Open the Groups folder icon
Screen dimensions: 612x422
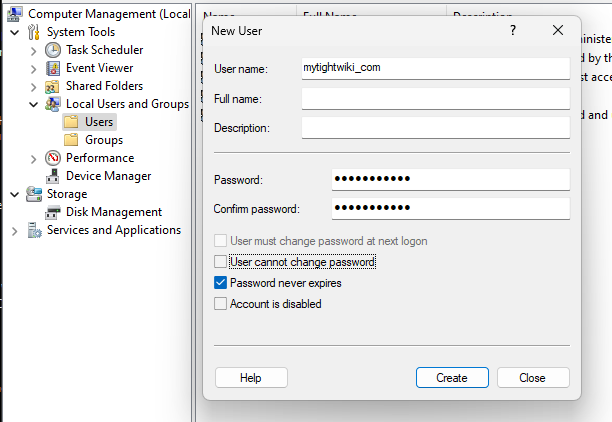click(x=71, y=140)
